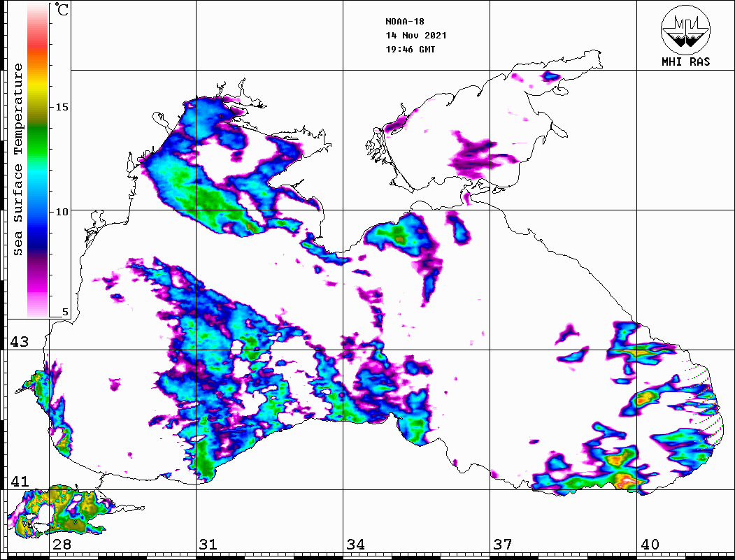Click the 'Sea Surface Temperature' vertical label

(17, 159)
